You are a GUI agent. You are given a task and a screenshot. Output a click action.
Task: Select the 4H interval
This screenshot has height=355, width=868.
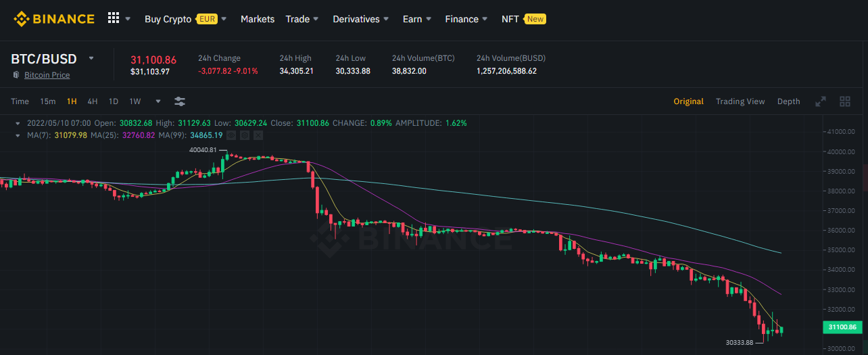[93, 101]
